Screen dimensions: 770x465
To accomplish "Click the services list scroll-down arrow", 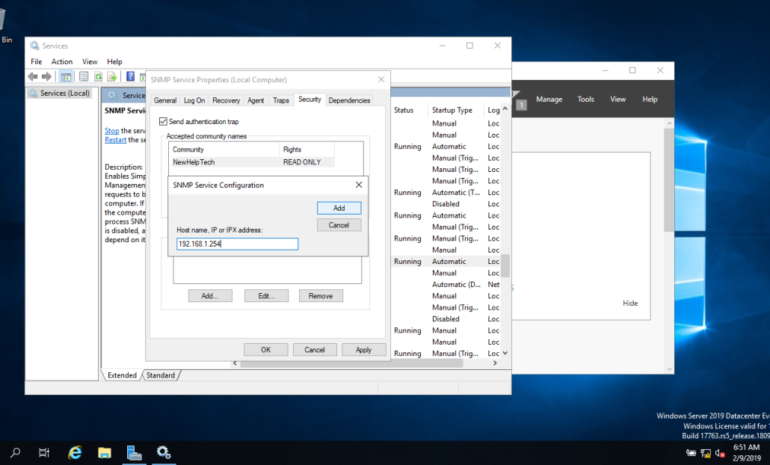I will (505, 353).
